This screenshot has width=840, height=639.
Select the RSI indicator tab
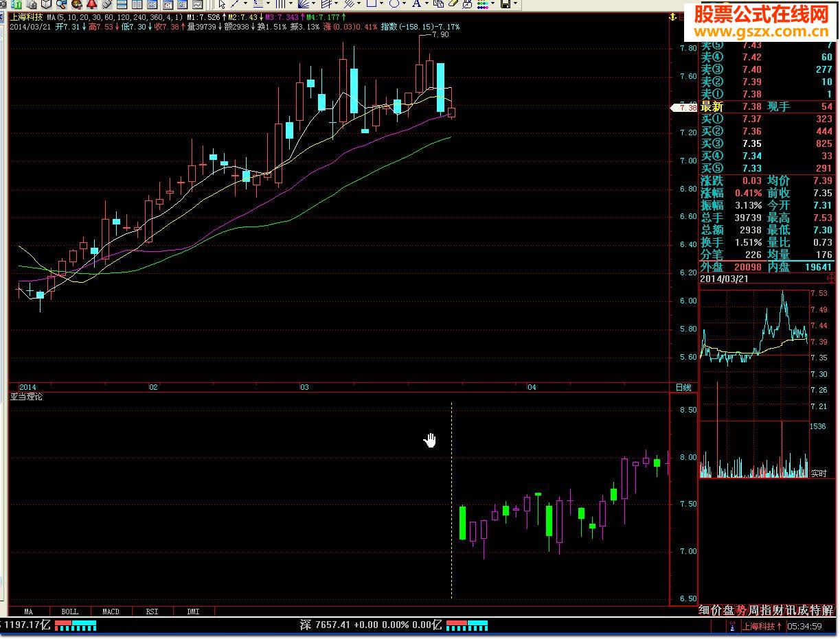[x=152, y=612]
